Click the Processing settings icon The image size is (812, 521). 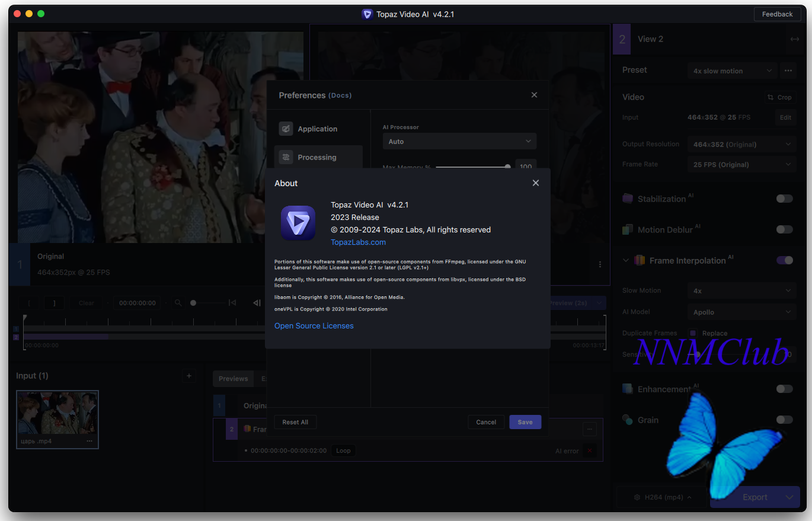tap(286, 157)
